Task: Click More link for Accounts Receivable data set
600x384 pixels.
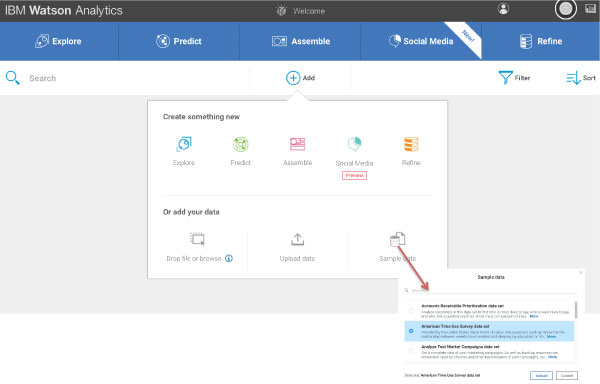Action: pos(534,316)
